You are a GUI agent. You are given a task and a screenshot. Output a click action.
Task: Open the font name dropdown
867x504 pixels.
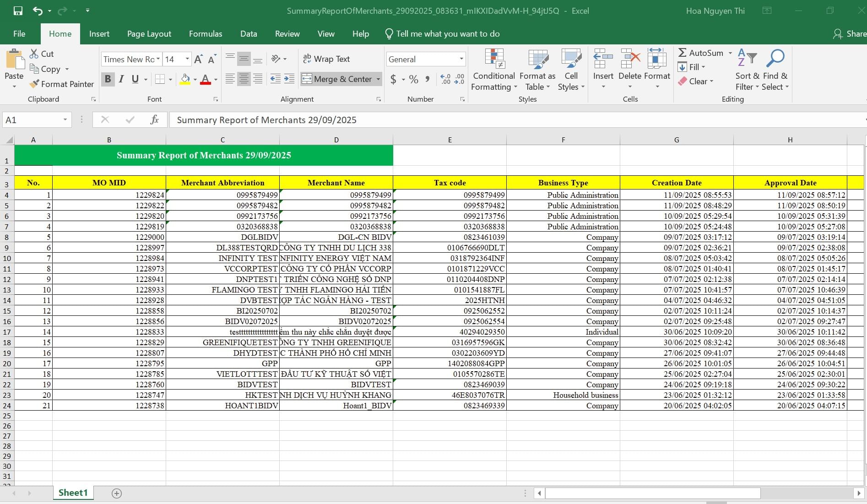(x=158, y=59)
